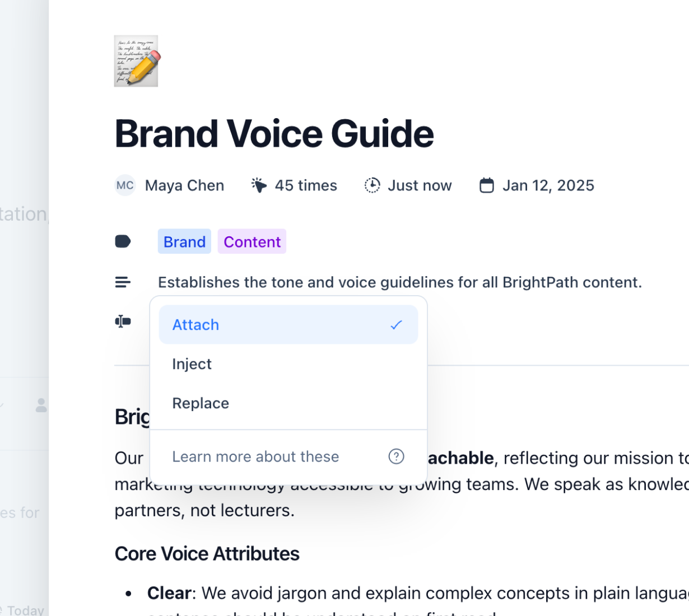The image size is (689, 616).
Task: Click the document's pencil-and-paper emoji icon
Action: 136,61
